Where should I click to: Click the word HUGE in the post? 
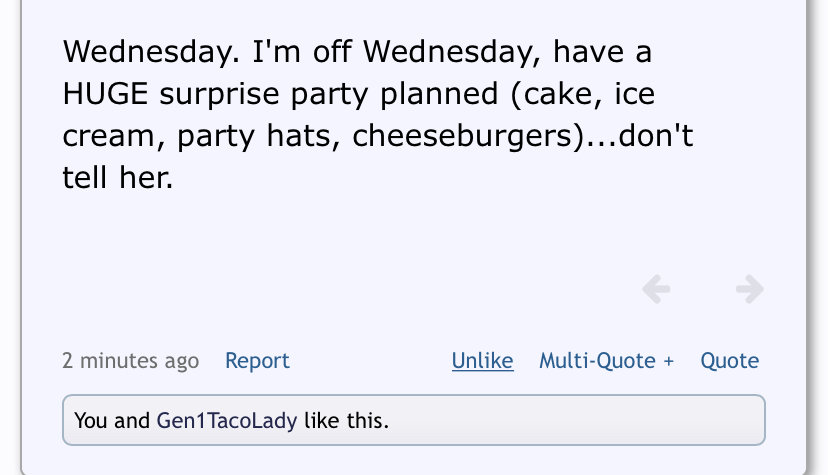106,94
